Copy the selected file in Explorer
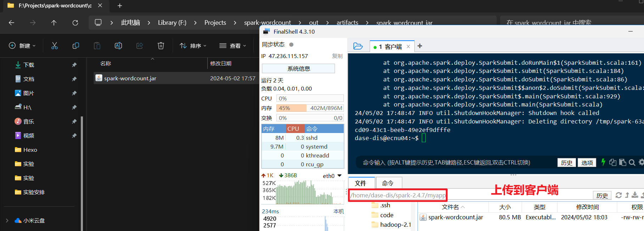The image size is (644, 231). click(76, 46)
